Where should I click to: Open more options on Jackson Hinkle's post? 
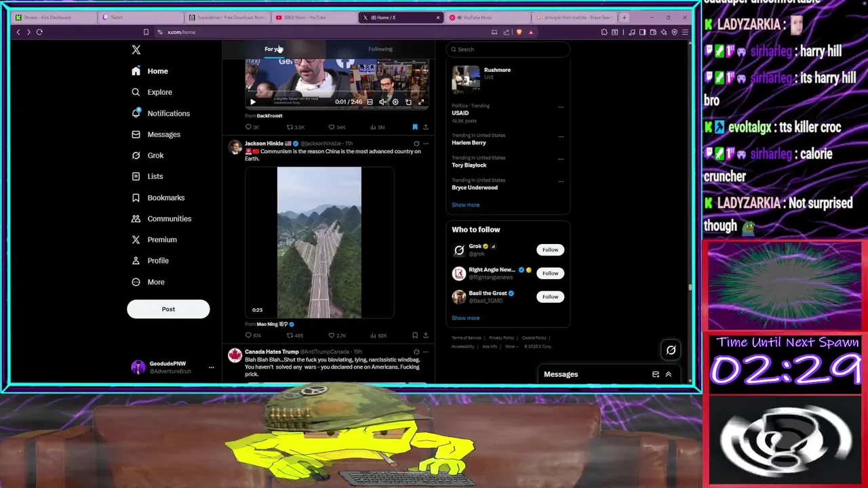coord(426,144)
